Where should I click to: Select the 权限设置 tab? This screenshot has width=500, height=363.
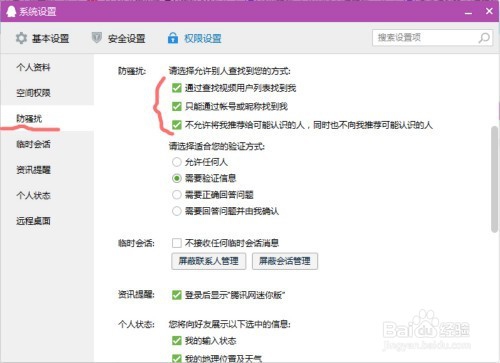tap(194, 38)
